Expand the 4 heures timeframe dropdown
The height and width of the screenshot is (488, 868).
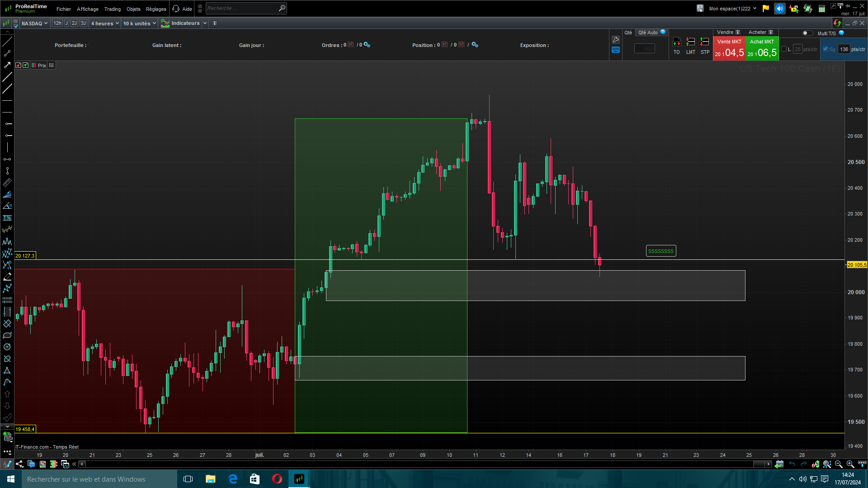pos(105,23)
